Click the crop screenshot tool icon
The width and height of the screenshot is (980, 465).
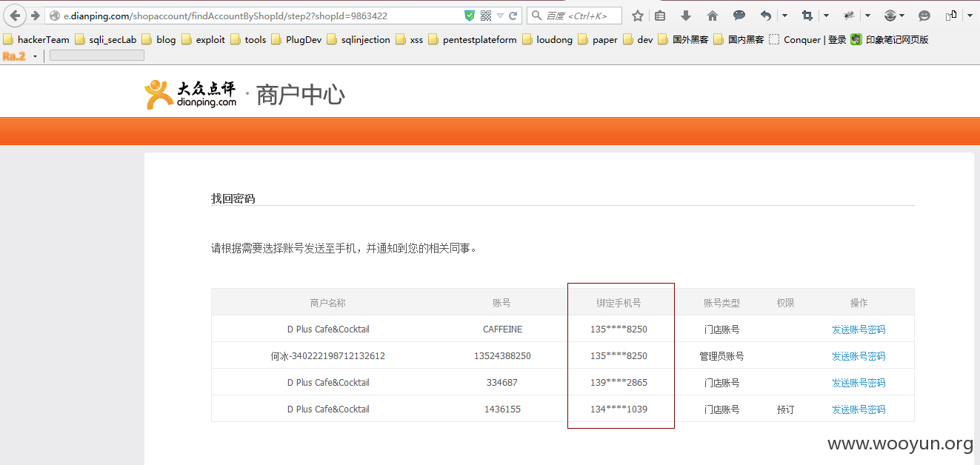point(807,16)
